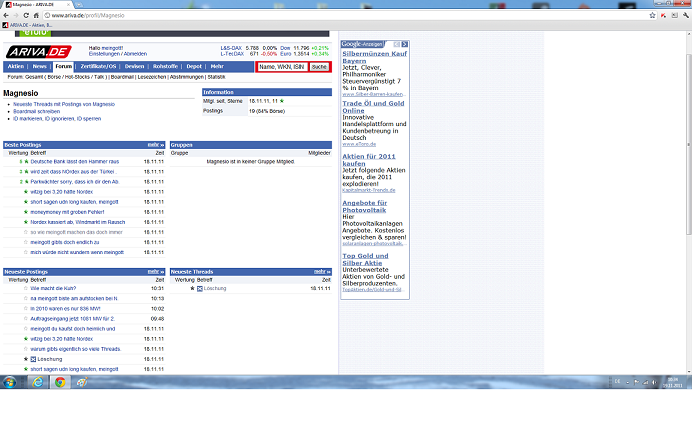Click the Löschung icon in Neueste Threads

pos(199,288)
